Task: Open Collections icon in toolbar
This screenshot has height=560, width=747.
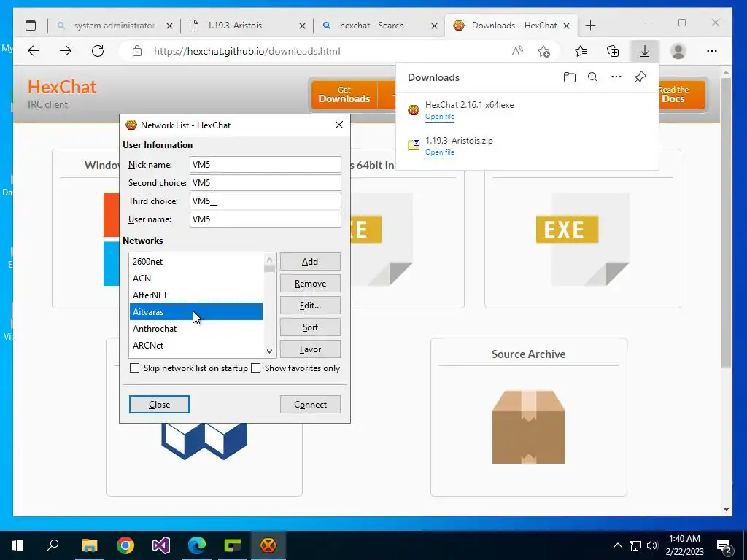Action: click(x=613, y=51)
